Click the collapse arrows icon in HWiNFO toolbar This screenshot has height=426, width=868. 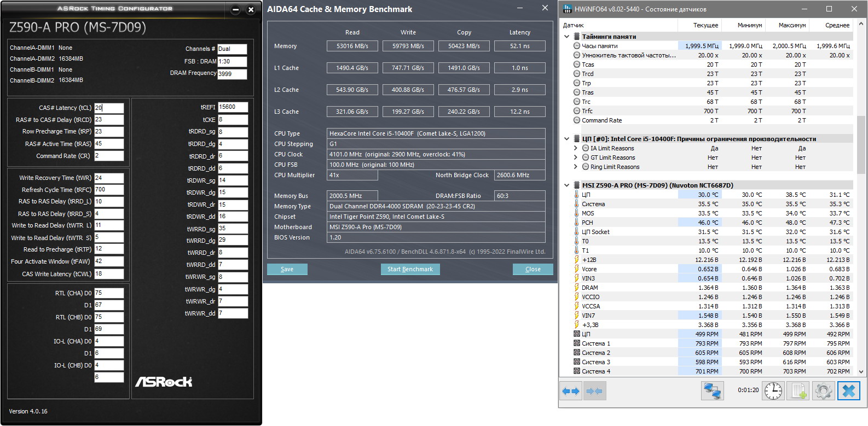594,391
